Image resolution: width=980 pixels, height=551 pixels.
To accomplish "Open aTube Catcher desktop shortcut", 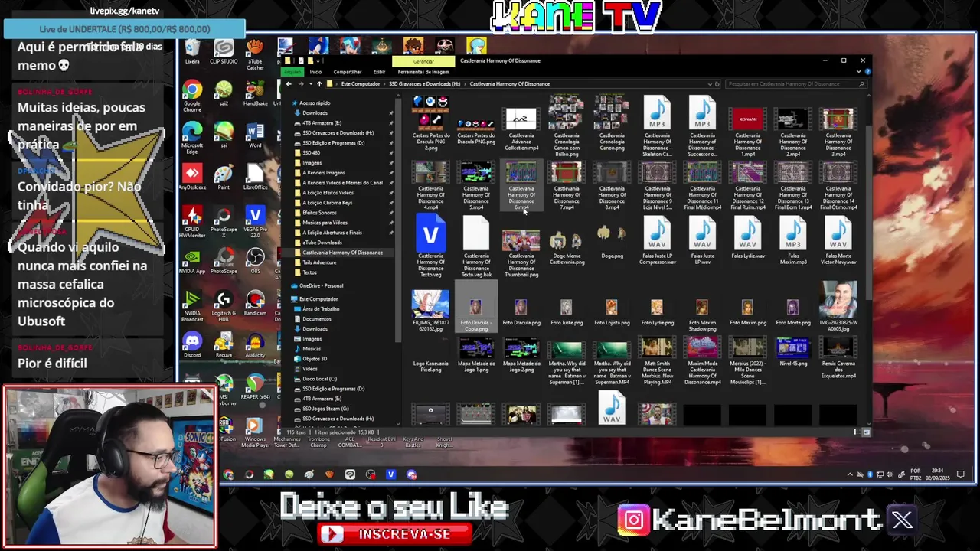I will 255,55.
